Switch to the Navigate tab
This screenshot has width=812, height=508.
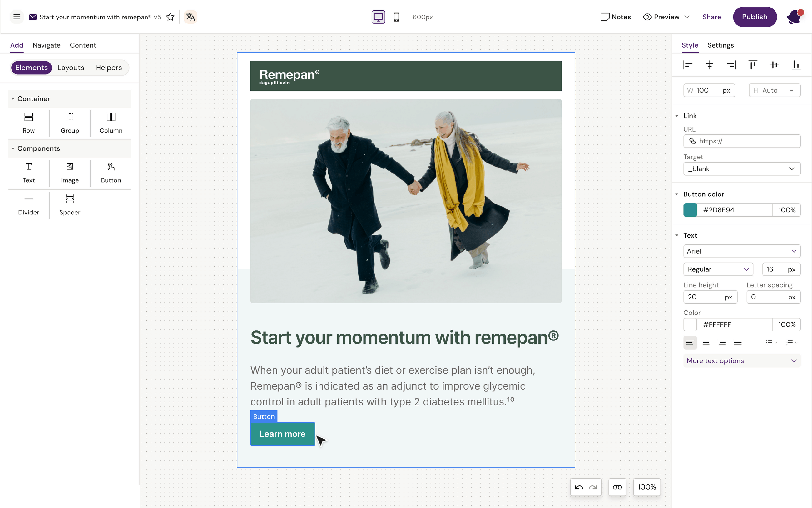click(46, 45)
